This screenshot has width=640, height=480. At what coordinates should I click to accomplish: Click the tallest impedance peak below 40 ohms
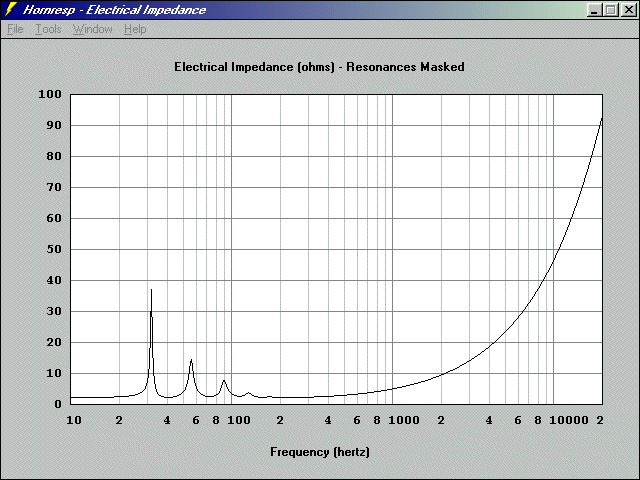[151, 290]
